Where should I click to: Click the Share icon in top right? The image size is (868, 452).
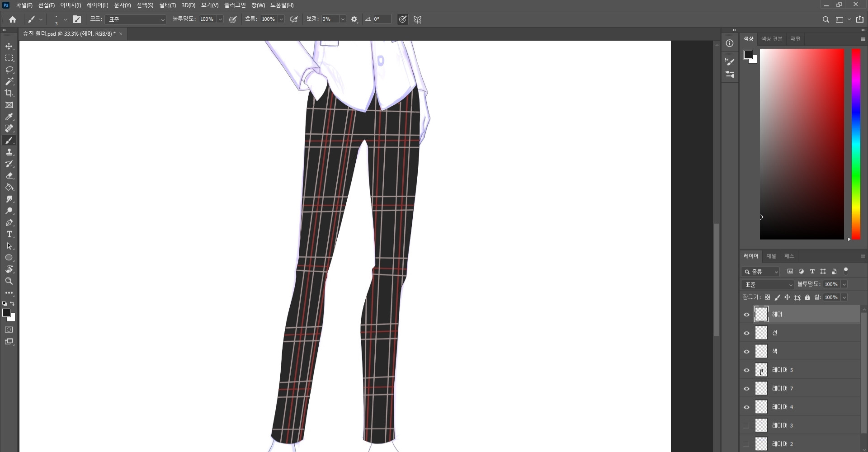[x=860, y=19]
